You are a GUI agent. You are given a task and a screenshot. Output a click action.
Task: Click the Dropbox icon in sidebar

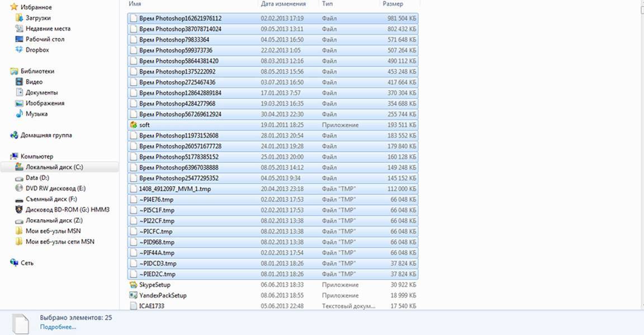click(19, 50)
